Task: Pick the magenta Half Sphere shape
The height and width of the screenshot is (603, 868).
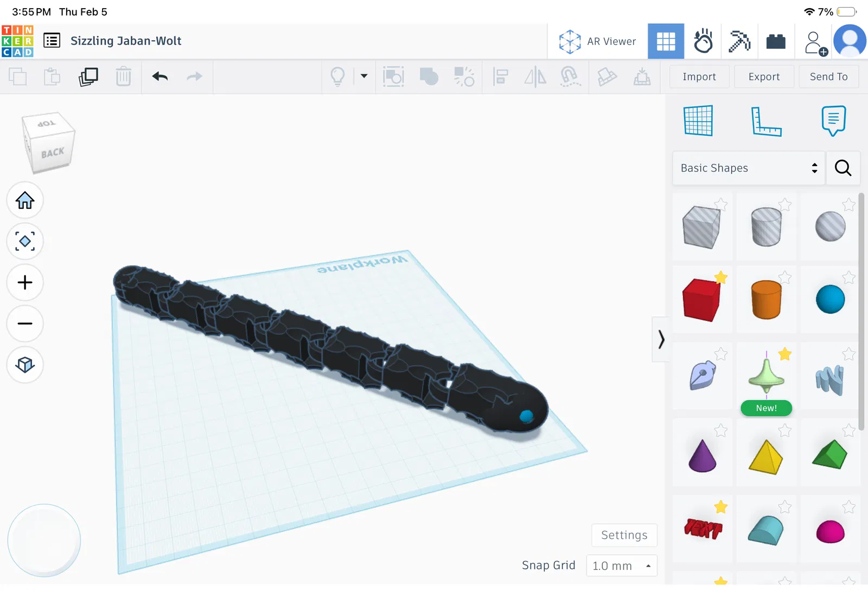Action: tap(830, 531)
